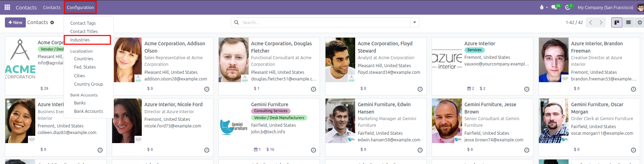Select Country Group menu entry
This screenshot has height=164, width=644.
tap(89, 84)
